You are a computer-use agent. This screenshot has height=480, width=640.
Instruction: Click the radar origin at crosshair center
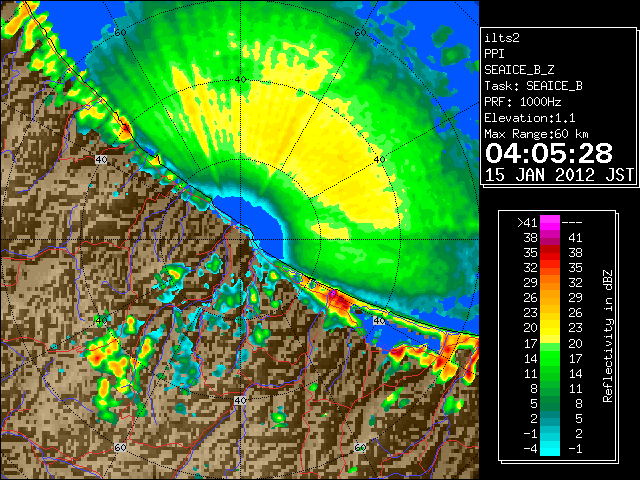pos(240,240)
